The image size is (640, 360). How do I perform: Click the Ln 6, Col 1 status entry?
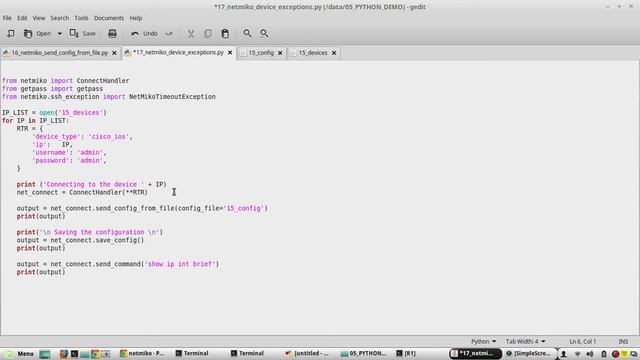click(582, 341)
